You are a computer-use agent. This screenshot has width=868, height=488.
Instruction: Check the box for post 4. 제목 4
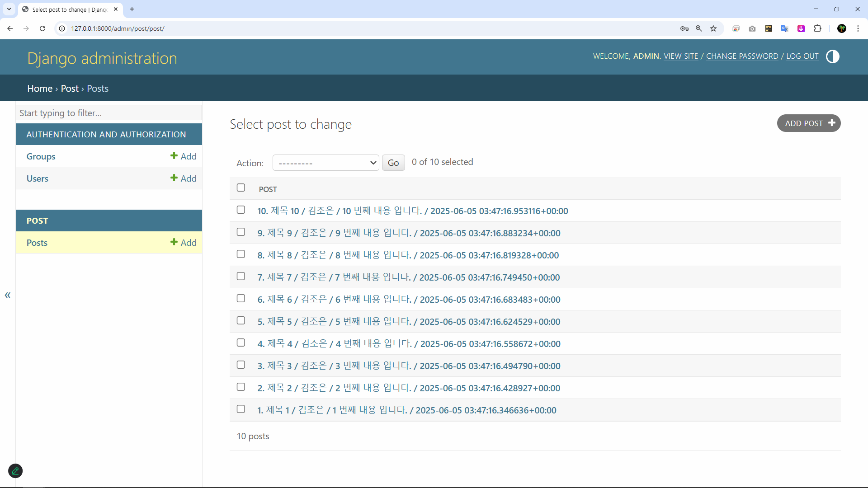click(x=241, y=343)
